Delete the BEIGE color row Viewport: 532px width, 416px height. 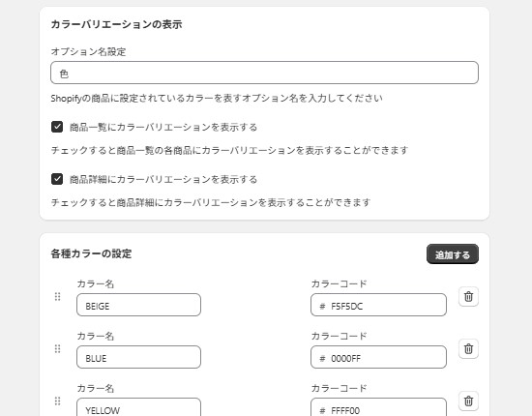click(468, 297)
